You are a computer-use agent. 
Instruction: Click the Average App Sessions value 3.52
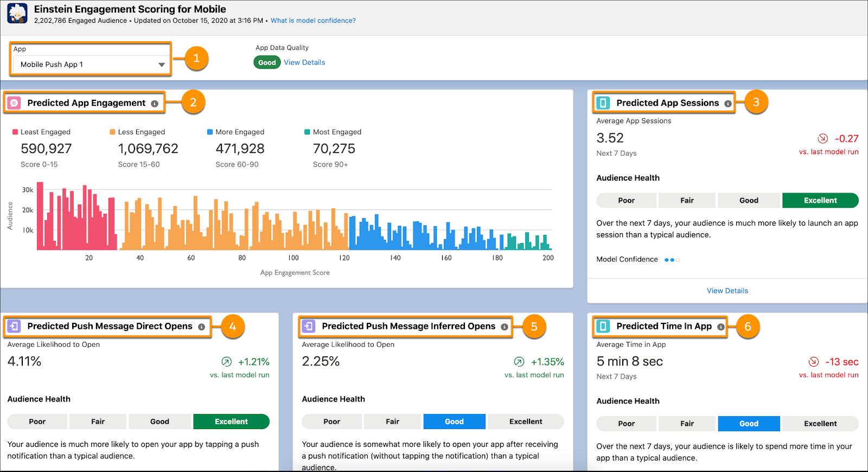(610, 138)
